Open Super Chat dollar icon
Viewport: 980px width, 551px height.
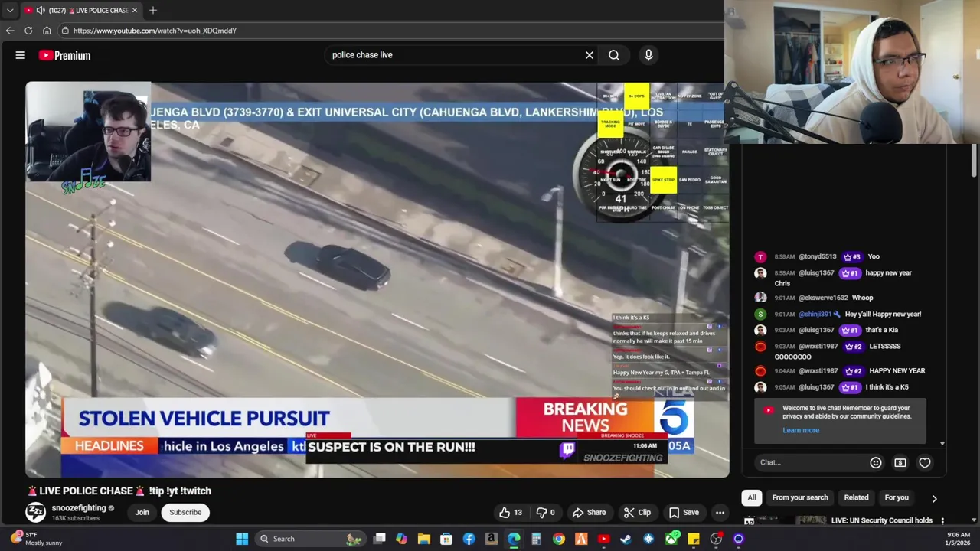point(900,462)
